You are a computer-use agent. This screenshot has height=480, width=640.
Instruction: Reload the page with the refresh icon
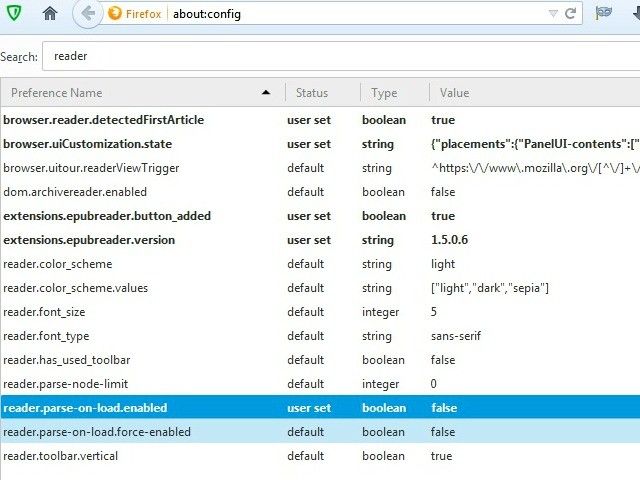tap(571, 14)
